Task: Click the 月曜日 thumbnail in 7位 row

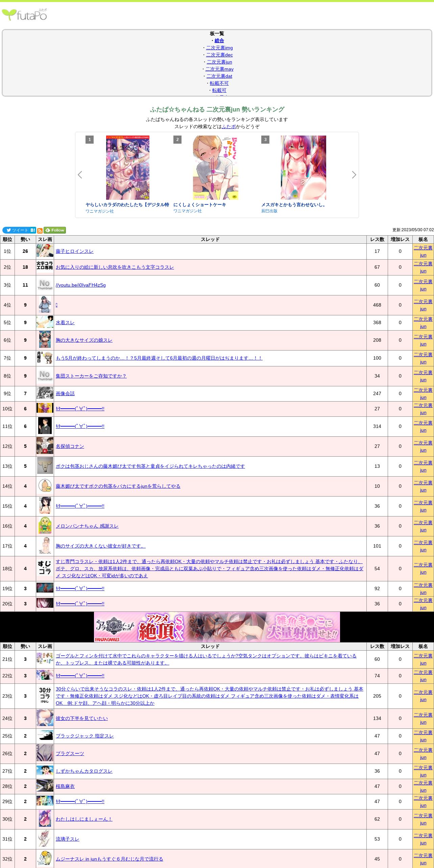Action: tap(45, 358)
